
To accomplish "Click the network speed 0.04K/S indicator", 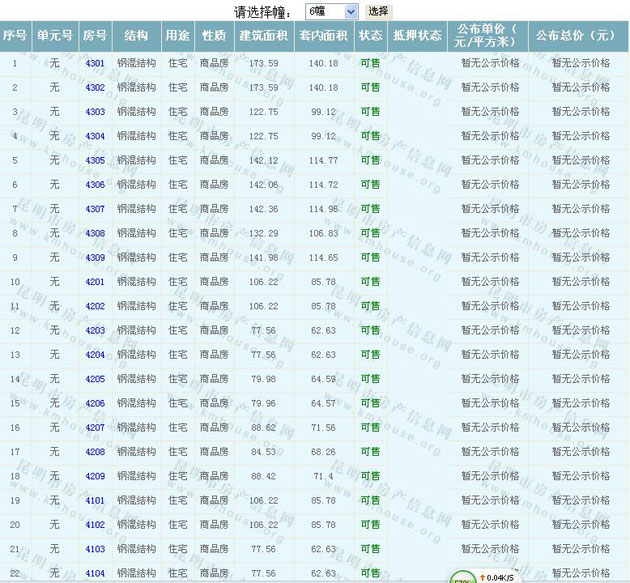I will tap(497, 578).
